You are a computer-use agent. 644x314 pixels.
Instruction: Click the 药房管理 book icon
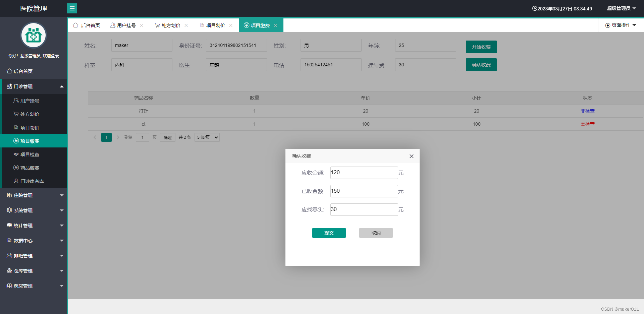pos(9,286)
